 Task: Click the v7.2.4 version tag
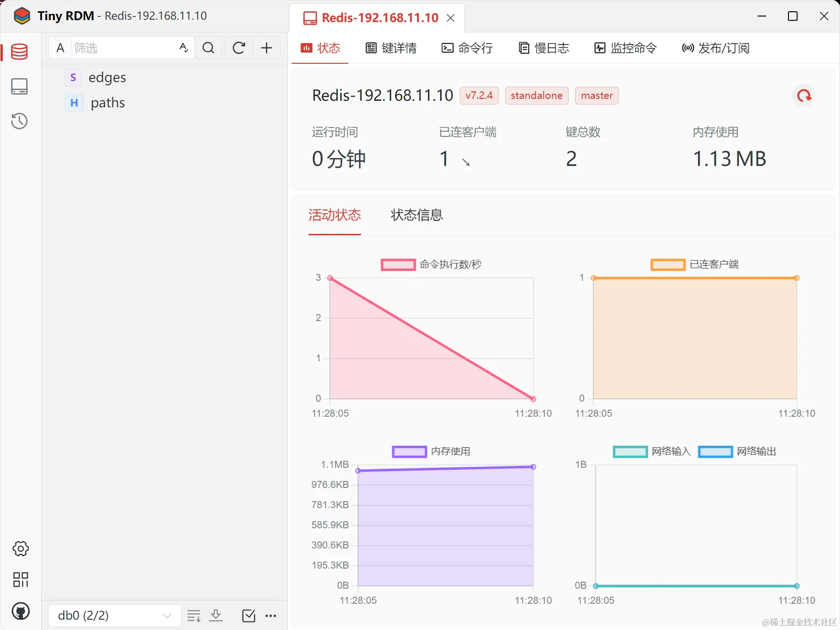[479, 96]
